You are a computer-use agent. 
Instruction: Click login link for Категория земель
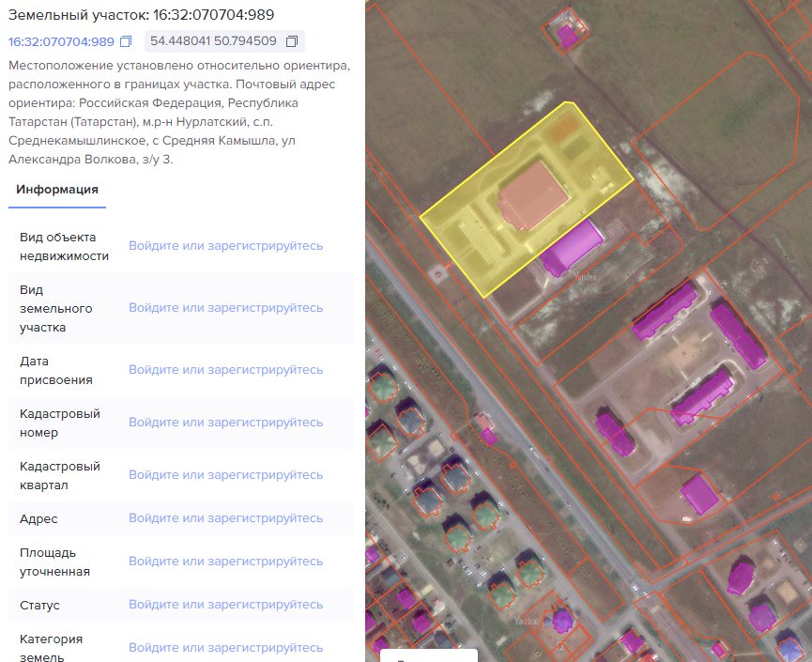(x=226, y=648)
